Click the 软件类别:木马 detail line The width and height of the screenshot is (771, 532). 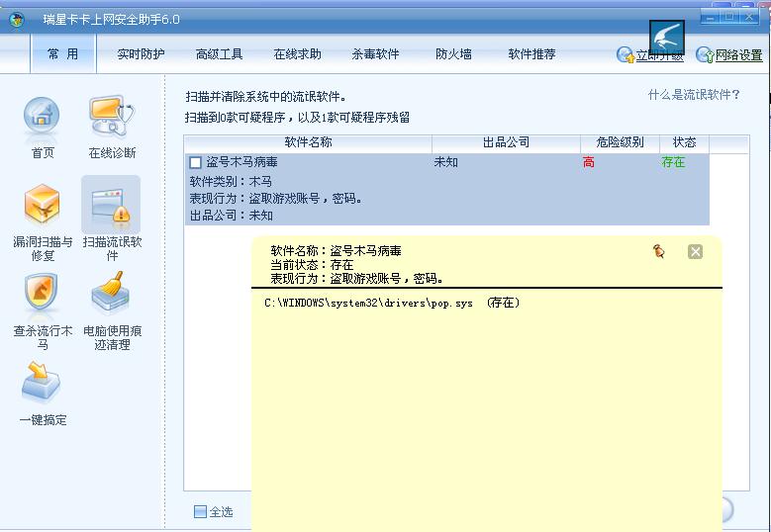tap(231, 182)
